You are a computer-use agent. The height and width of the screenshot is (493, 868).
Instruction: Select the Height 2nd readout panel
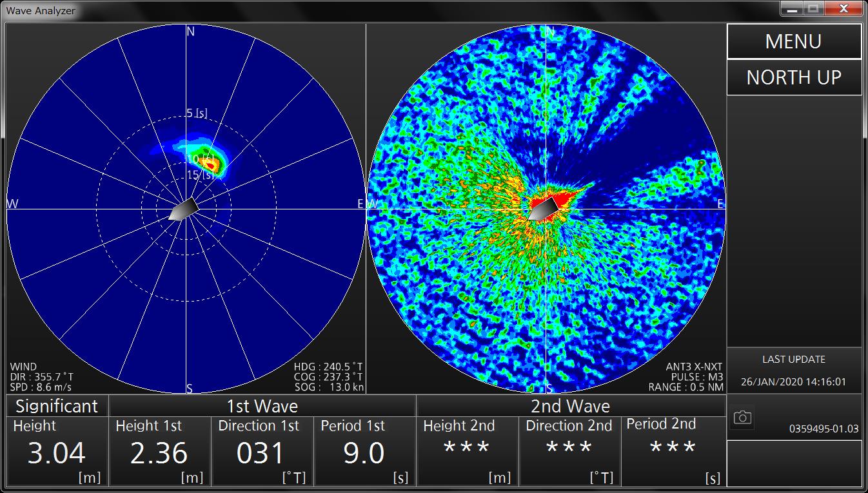467,452
